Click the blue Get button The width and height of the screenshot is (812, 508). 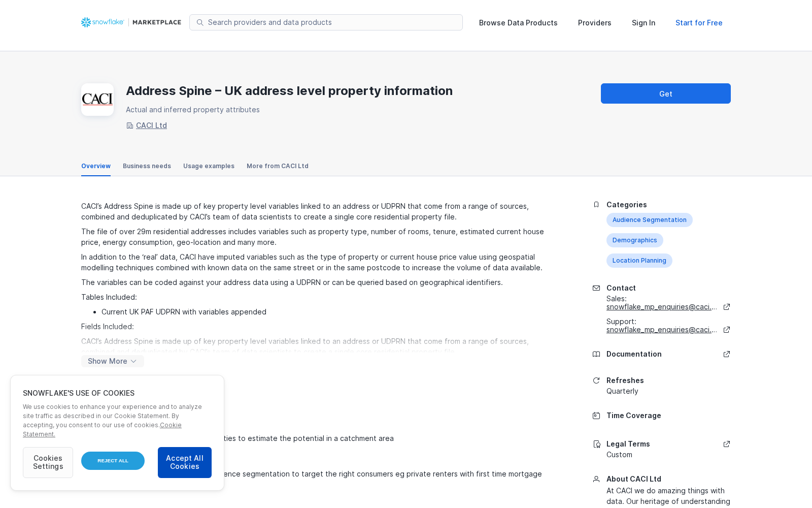coord(666,93)
